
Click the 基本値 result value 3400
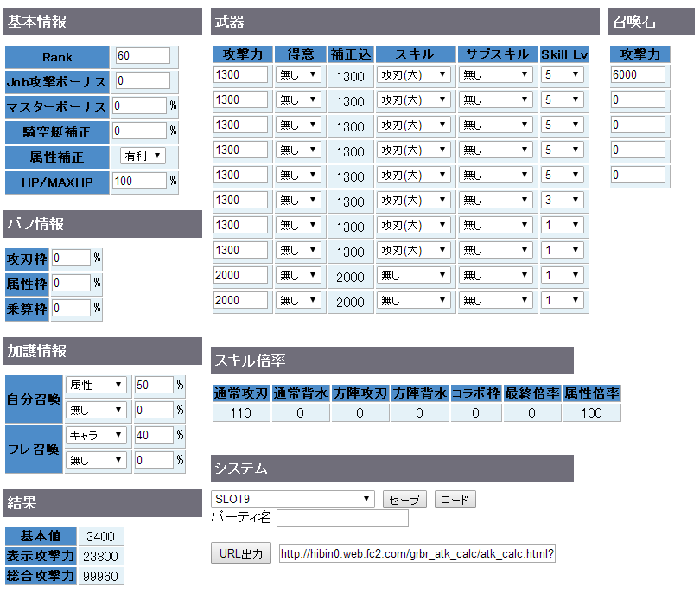click(101, 536)
